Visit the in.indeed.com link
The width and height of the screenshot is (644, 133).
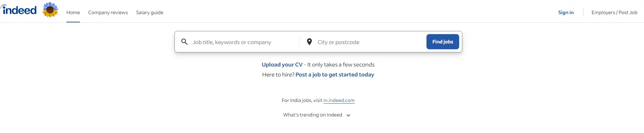[339, 100]
